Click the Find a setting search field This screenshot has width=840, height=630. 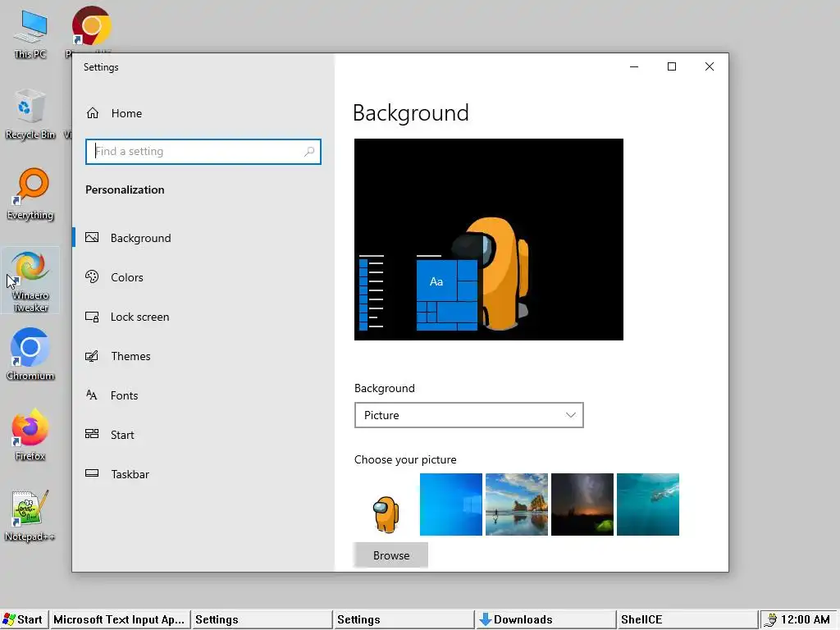coord(203,152)
